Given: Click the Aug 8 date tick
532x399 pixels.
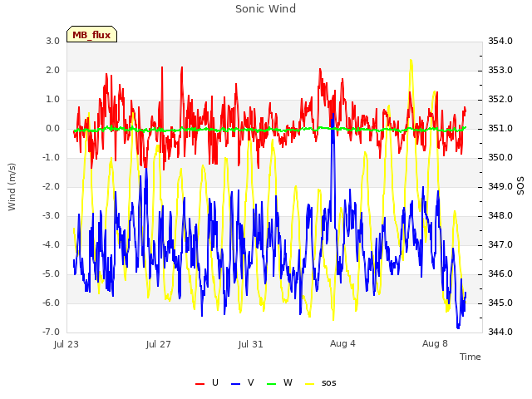Looking at the screenshot, I should tap(435, 343).
